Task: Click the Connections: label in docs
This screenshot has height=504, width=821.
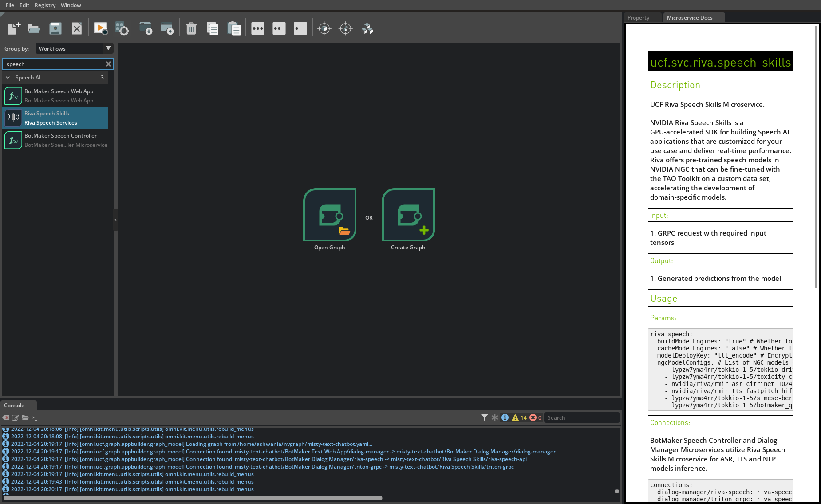Action: (x=670, y=422)
